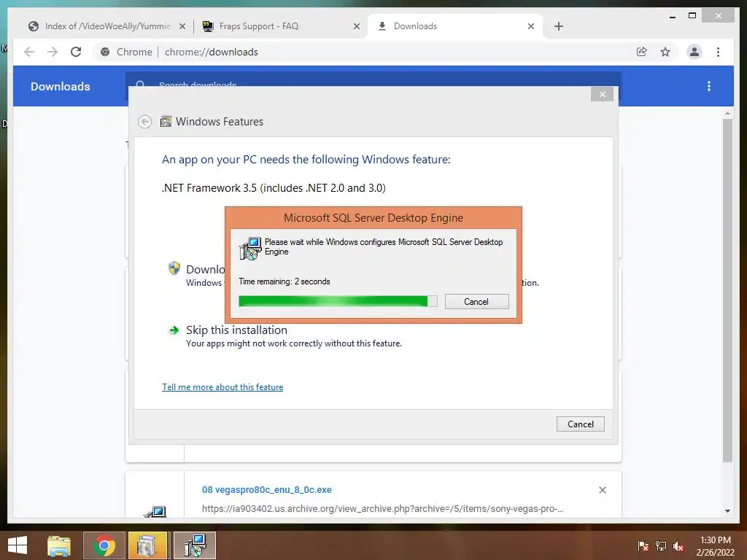Navigate back in Chrome

coord(29,52)
